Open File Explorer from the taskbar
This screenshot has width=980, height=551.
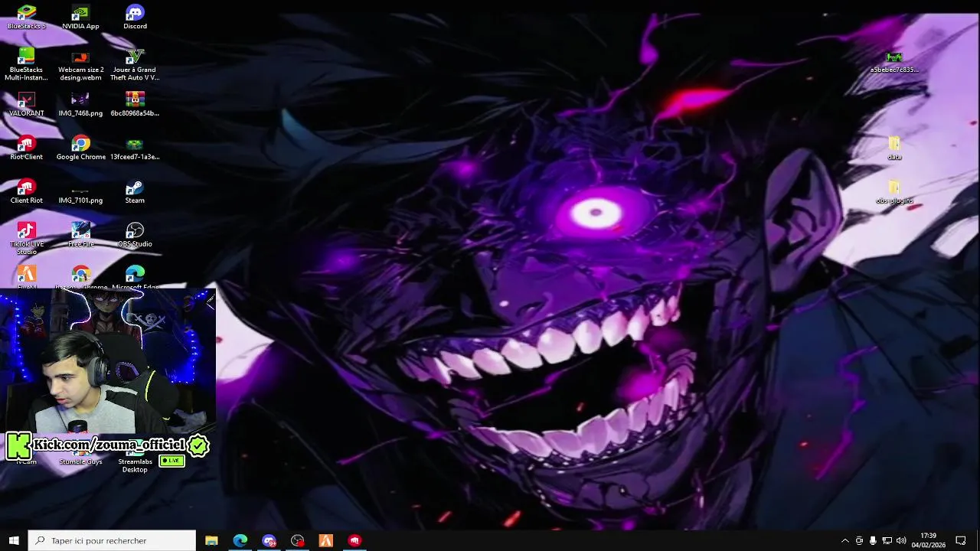[211, 540]
